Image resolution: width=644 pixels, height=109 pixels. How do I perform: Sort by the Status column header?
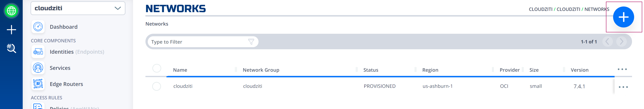coord(371,70)
